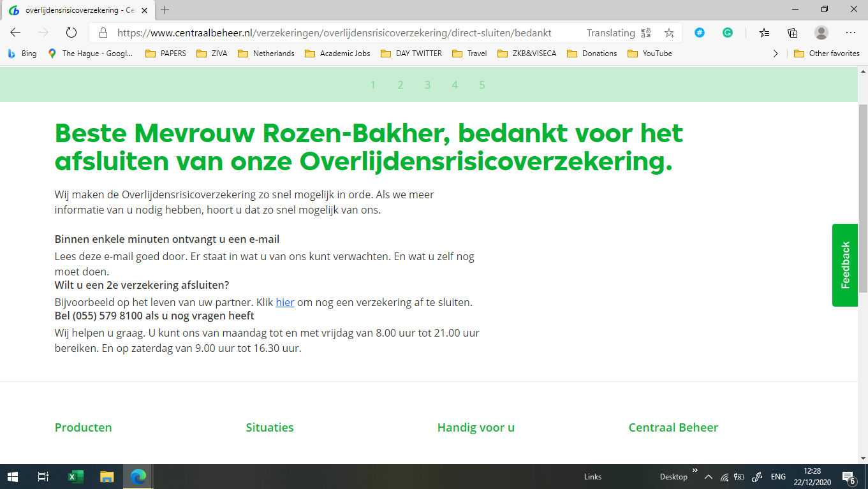Open Excel from the taskbar
The image size is (868, 489).
[x=76, y=476]
